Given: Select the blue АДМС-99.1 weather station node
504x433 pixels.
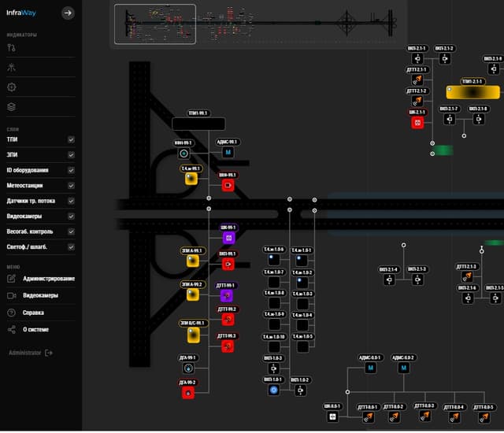Looking at the screenshot, I should coord(228,152).
